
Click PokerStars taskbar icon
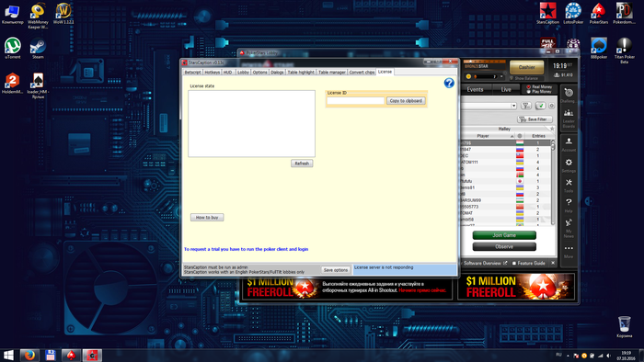pos(71,355)
